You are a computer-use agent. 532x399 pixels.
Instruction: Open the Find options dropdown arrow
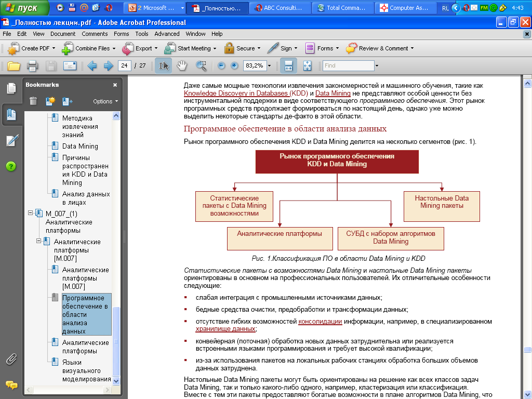click(x=377, y=65)
